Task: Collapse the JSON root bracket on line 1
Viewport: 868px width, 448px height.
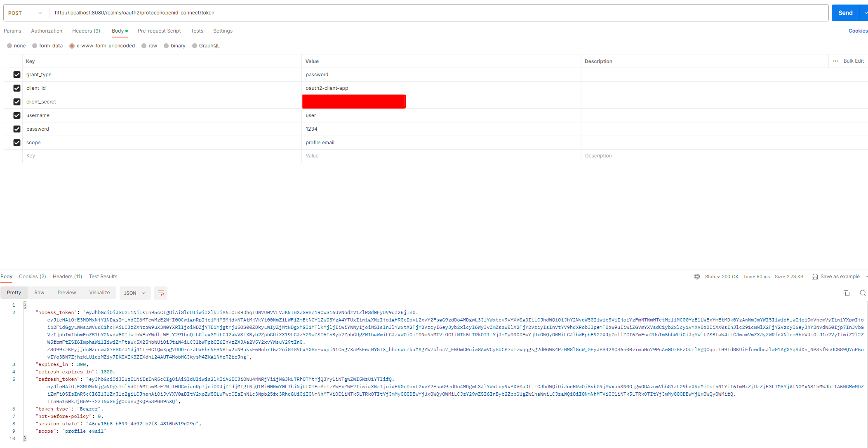Action: 25,305
